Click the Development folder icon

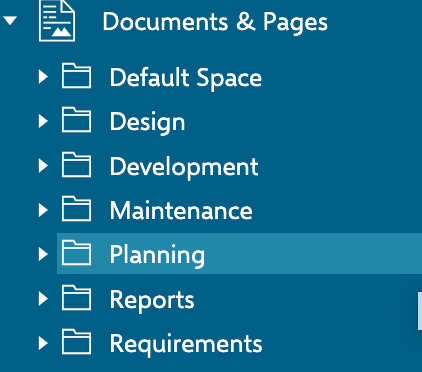(x=76, y=165)
